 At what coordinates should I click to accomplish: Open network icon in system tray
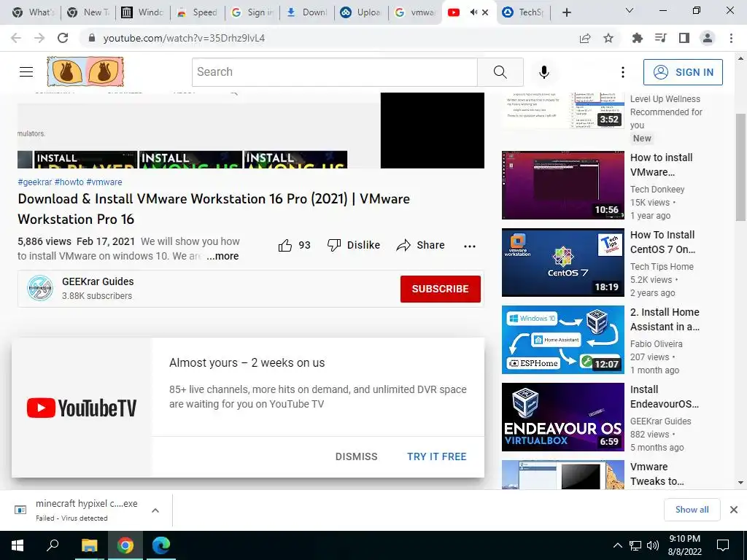coord(635,545)
